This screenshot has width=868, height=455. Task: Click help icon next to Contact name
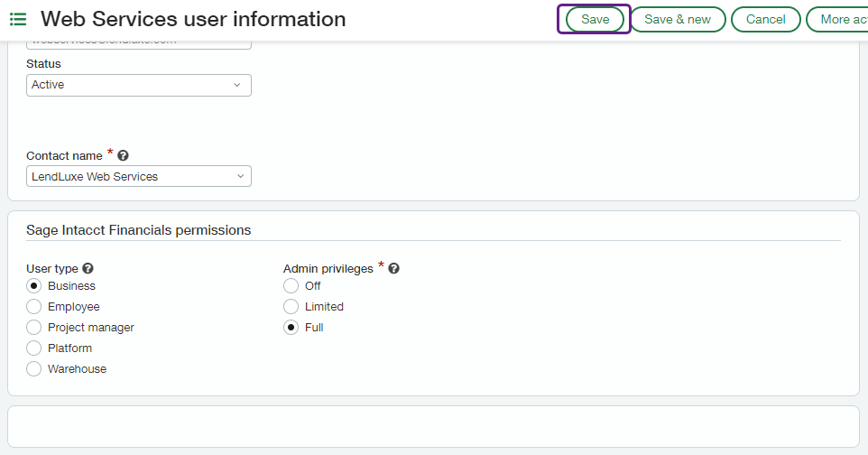(x=123, y=155)
